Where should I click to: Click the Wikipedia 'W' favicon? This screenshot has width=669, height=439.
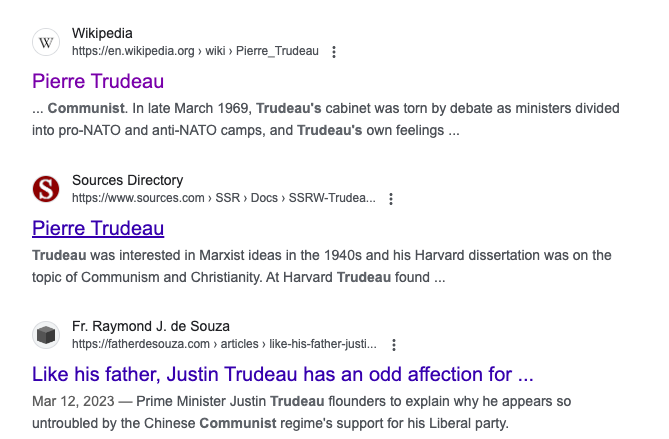click(x=46, y=42)
